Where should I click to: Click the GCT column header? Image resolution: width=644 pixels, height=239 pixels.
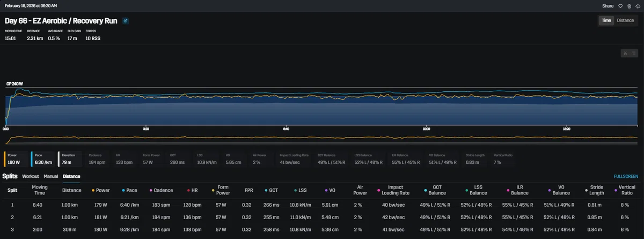point(271,190)
